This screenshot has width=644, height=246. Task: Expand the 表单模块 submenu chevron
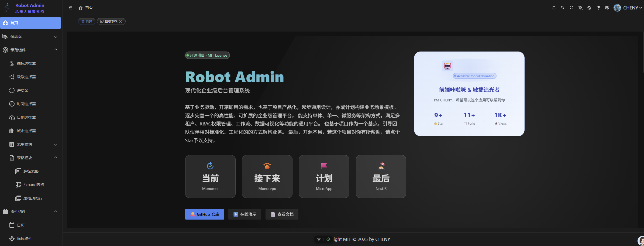(56, 145)
